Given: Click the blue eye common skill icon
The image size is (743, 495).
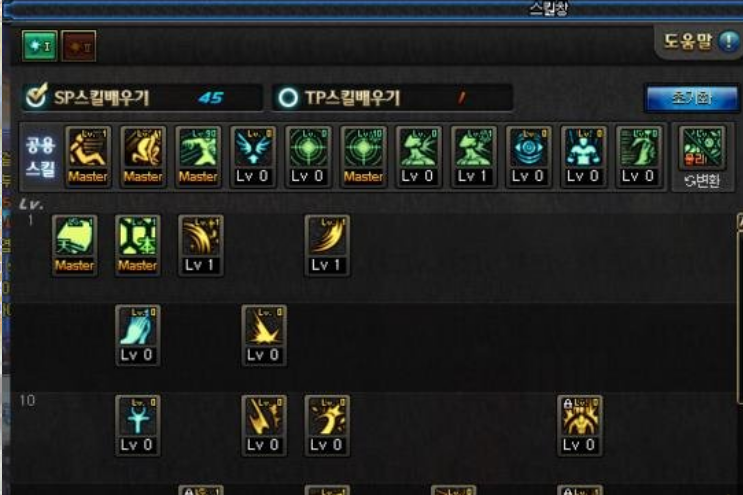Looking at the screenshot, I should 528,156.
